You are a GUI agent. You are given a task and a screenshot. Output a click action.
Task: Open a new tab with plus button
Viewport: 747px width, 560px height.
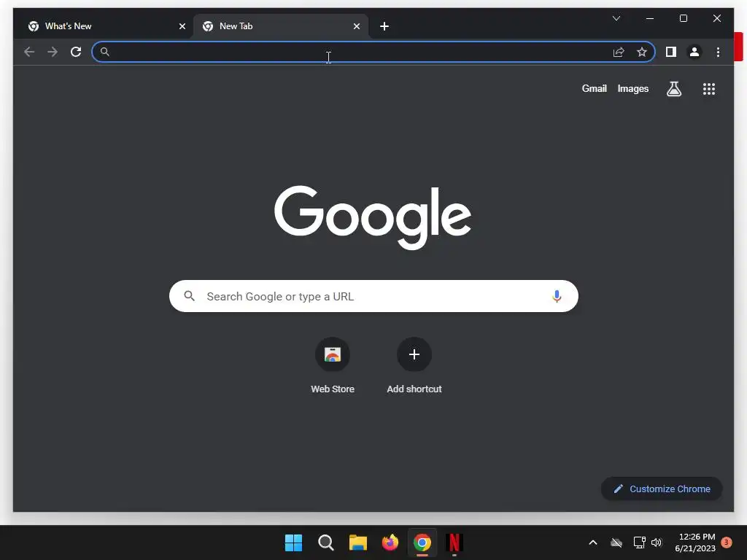click(x=384, y=26)
